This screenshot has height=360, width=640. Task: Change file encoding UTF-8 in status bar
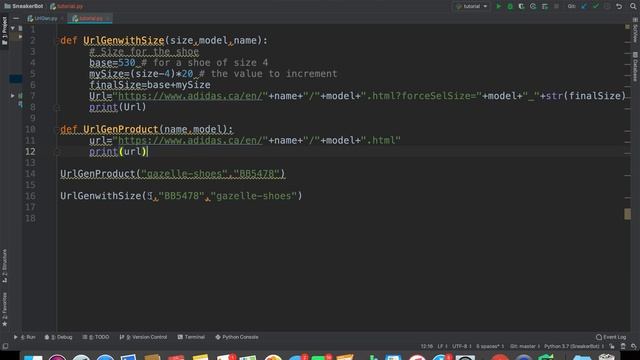coord(461,346)
